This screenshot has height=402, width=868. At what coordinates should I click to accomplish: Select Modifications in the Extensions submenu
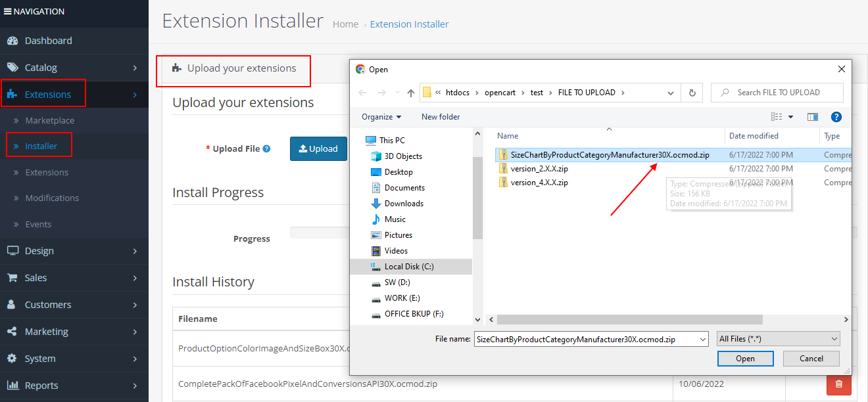(x=52, y=198)
